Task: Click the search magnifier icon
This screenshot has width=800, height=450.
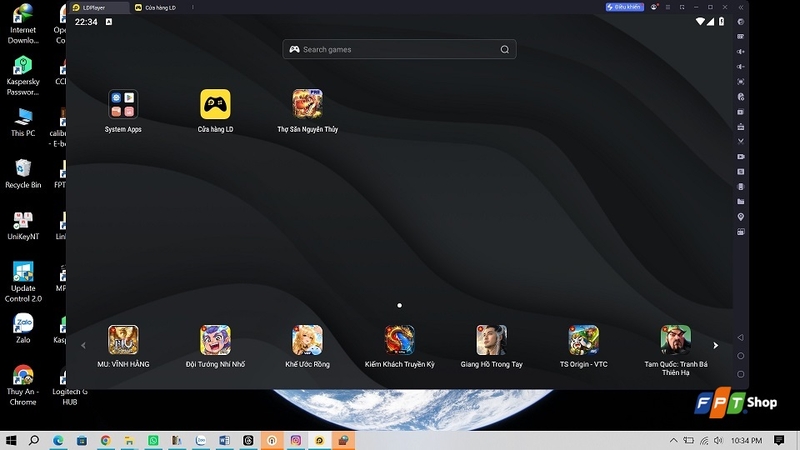Action: pyautogui.click(x=505, y=49)
